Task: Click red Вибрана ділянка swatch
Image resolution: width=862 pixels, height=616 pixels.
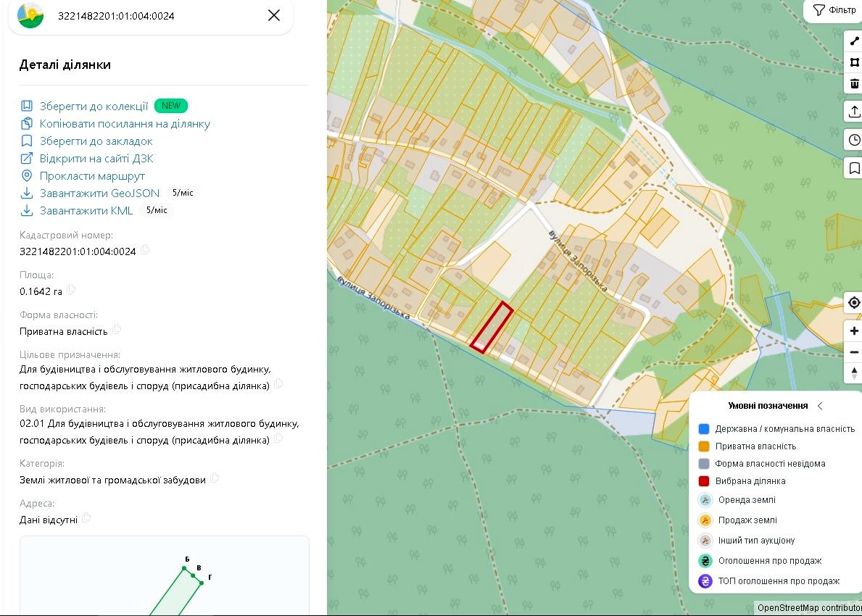Action: (704, 480)
